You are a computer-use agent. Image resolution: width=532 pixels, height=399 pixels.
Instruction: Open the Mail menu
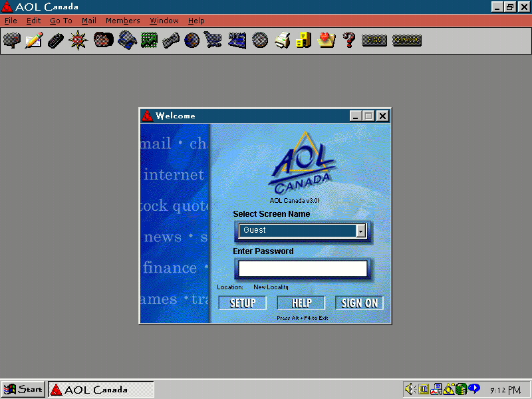coord(88,21)
